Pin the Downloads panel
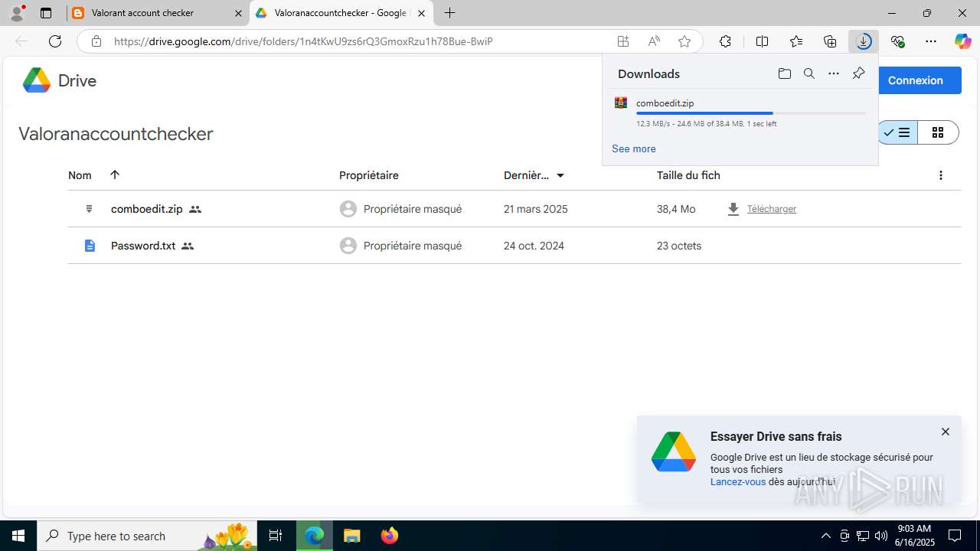This screenshot has height=551, width=980. click(858, 73)
